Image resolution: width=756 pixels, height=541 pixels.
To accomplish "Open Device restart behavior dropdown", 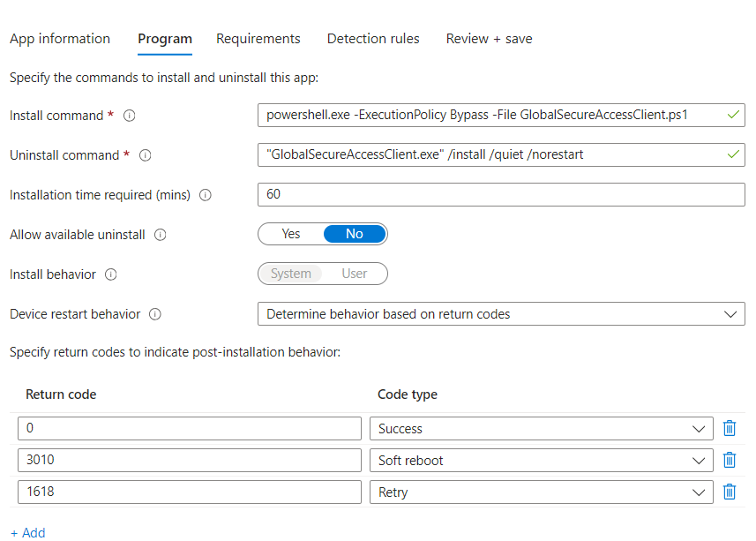I will 501,314.
